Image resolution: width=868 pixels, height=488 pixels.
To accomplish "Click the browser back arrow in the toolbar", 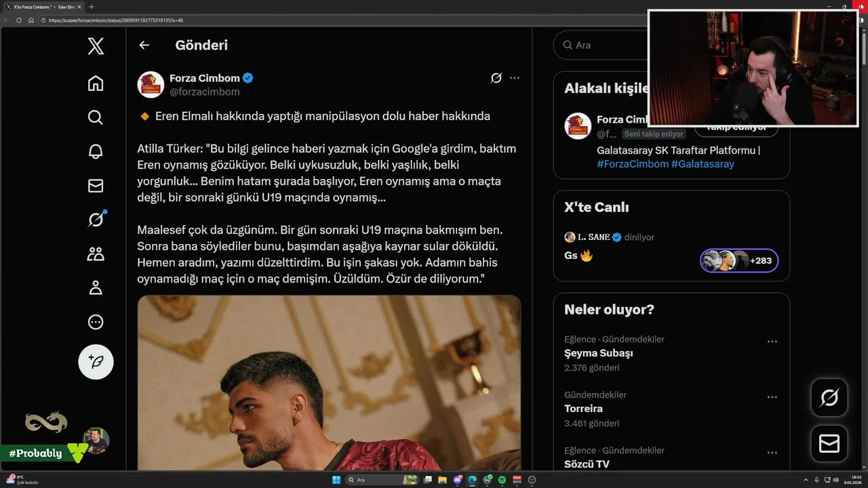I will tap(7, 20).
